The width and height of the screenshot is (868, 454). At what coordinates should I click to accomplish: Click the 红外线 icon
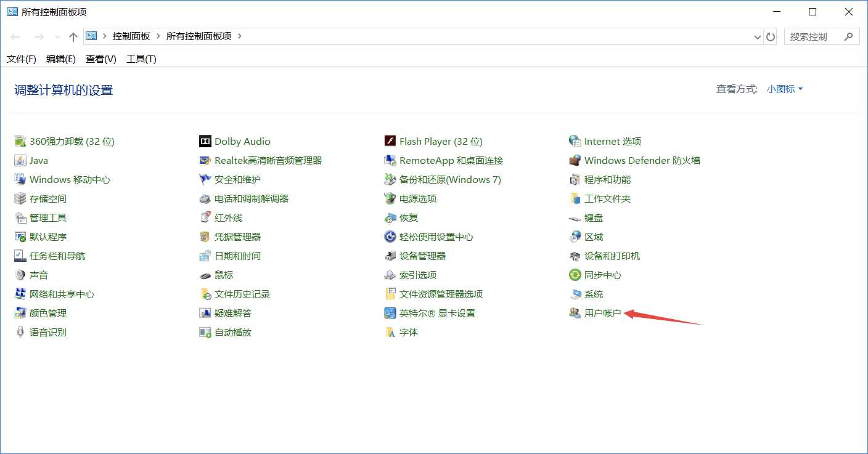coord(205,217)
